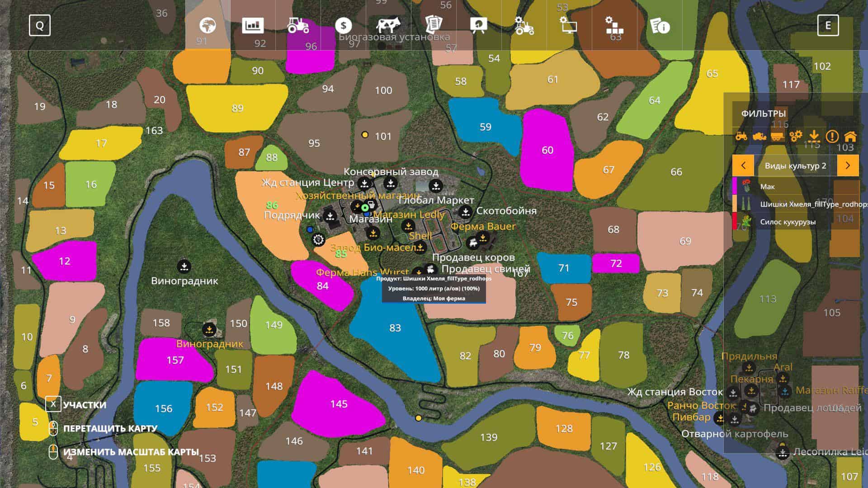Click the E next page button
Screen dimensions: 868x488
(828, 25)
